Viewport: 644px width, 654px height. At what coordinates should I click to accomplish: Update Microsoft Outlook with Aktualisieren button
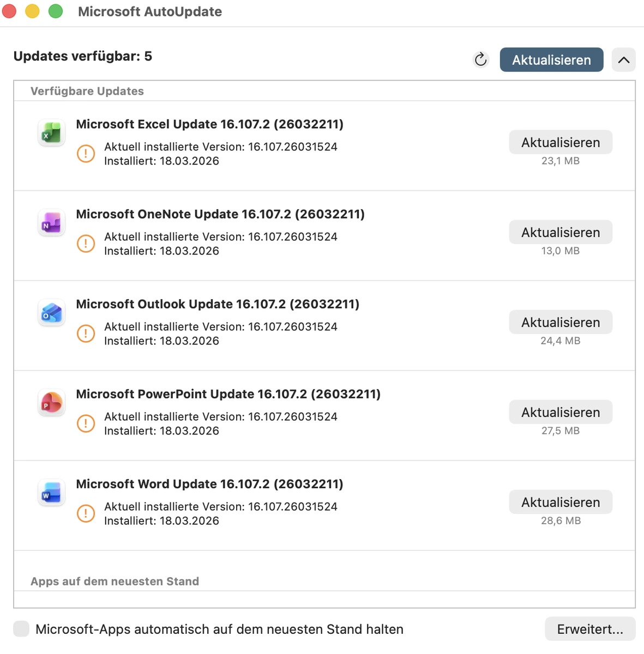tap(560, 322)
